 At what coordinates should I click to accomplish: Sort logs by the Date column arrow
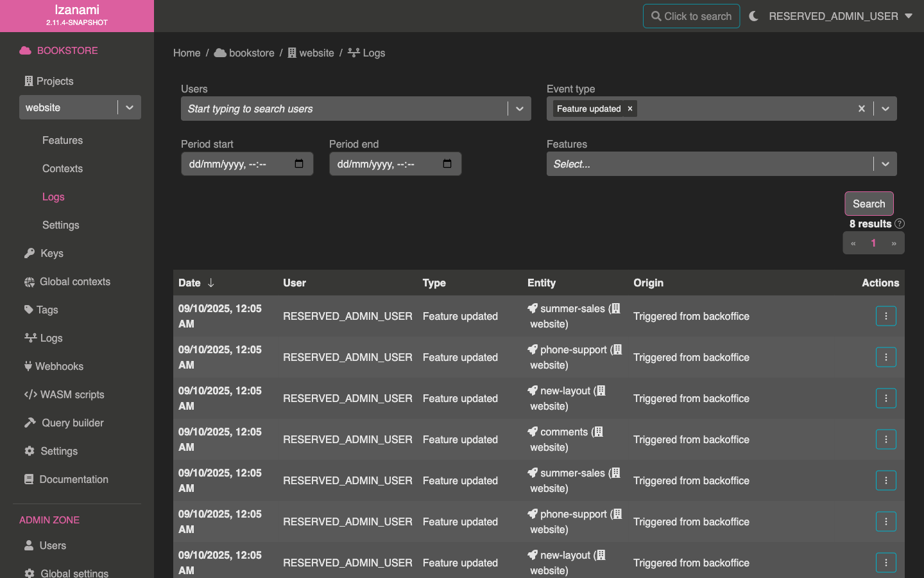click(210, 283)
